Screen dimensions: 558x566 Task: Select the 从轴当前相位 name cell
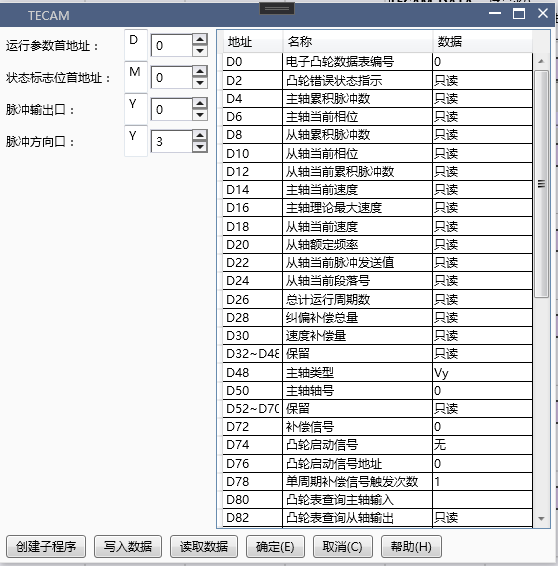coord(357,153)
